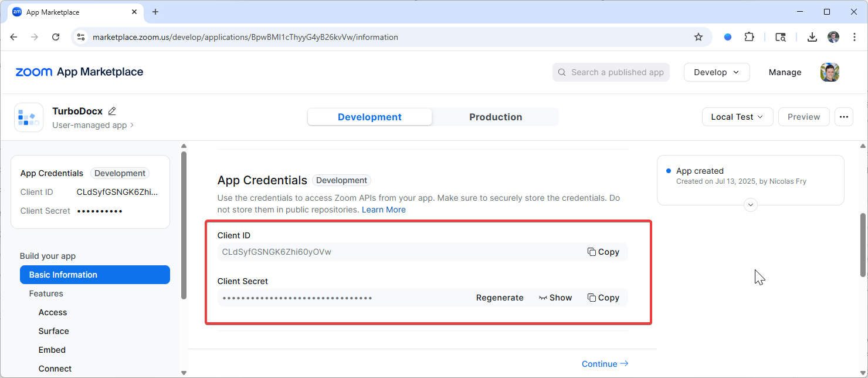
Task: Show the hidden Client Secret
Action: pyautogui.click(x=555, y=298)
